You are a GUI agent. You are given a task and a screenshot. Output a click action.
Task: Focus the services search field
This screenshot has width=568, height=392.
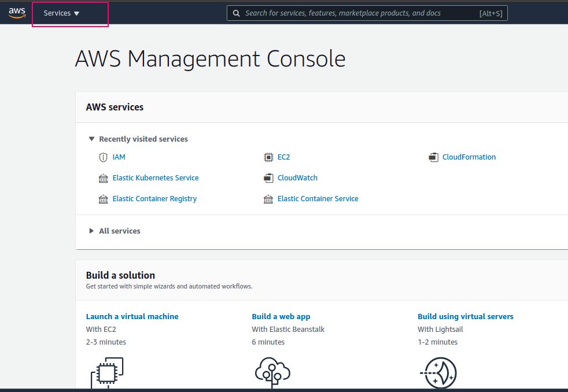pyautogui.click(x=367, y=13)
